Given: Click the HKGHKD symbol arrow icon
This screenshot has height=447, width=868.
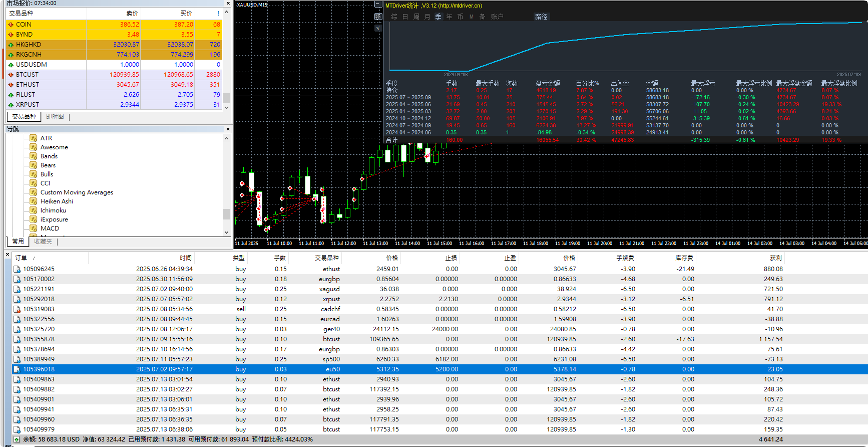Looking at the screenshot, I should coord(11,45).
